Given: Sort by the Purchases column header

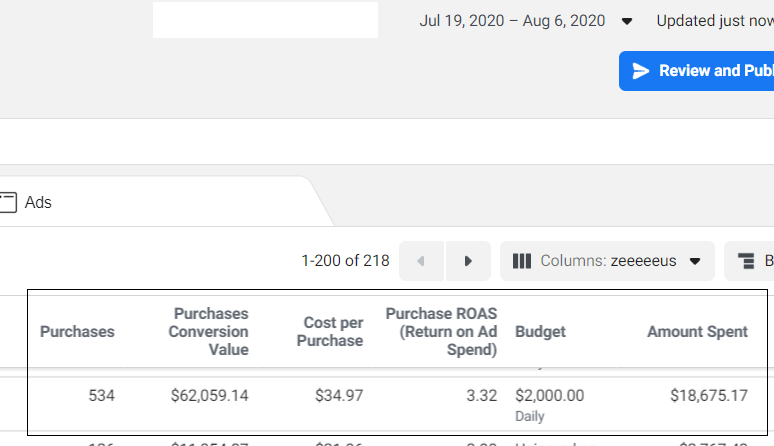Looking at the screenshot, I should pyautogui.click(x=77, y=332).
